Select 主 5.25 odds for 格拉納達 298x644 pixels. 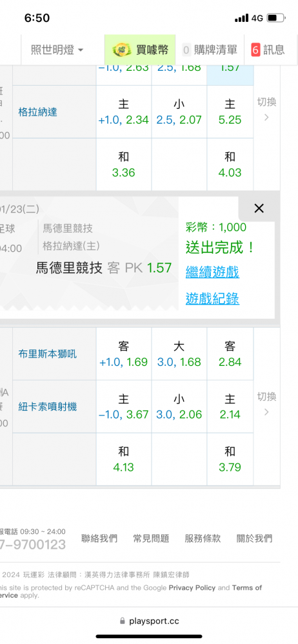point(230,111)
